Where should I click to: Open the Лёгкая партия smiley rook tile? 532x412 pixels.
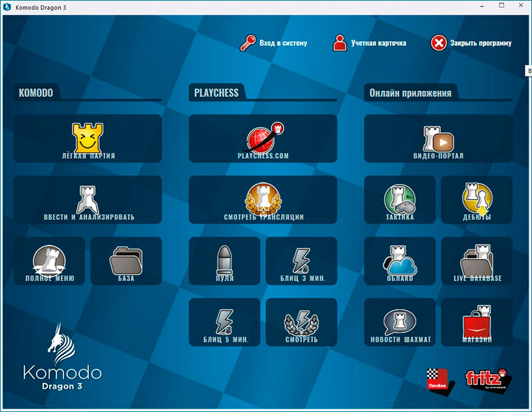(87, 138)
